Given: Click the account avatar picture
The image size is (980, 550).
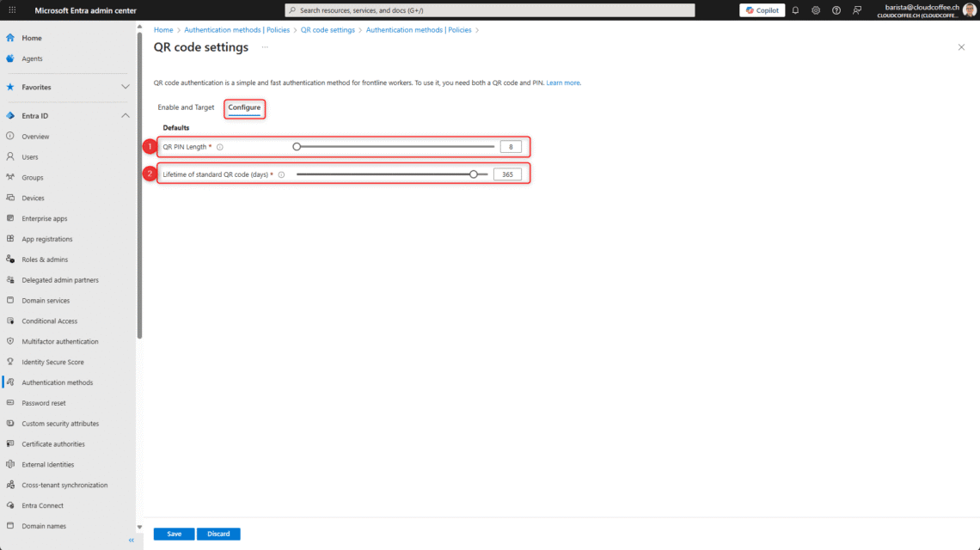Looking at the screenshot, I should (970, 10).
